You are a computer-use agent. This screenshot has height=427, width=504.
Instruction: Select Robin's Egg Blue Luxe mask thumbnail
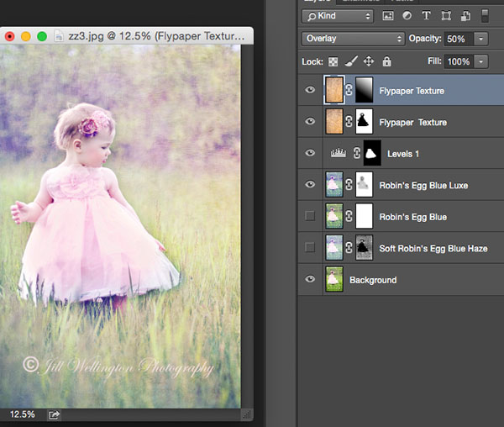click(x=365, y=184)
